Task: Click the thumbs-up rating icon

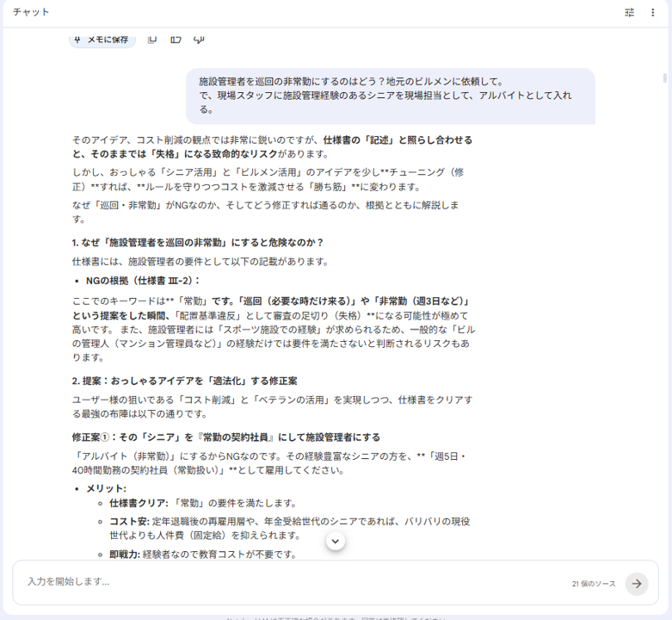Action: [x=176, y=39]
